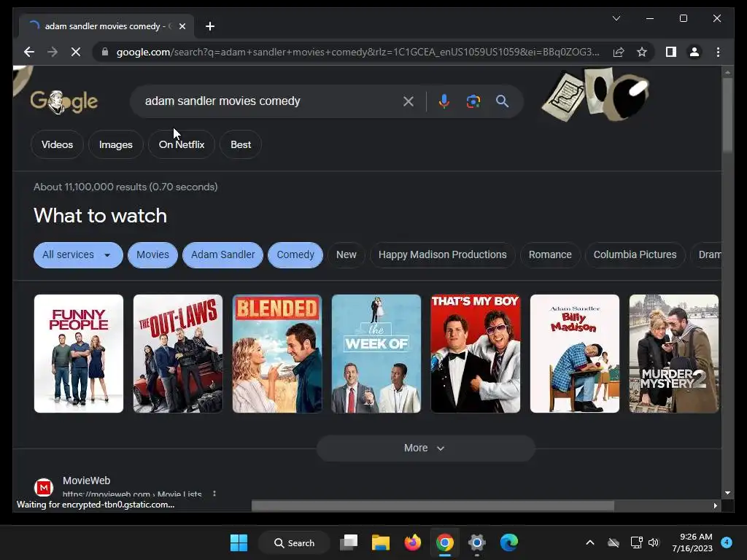Open the Billy Madison poster

[575, 354]
